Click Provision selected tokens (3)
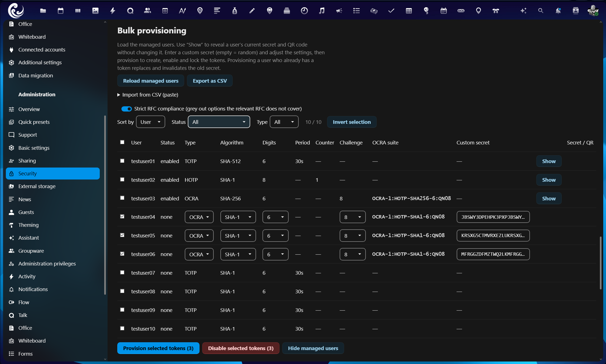Image resolution: width=606 pixels, height=364 pixels. click(158, 348)
